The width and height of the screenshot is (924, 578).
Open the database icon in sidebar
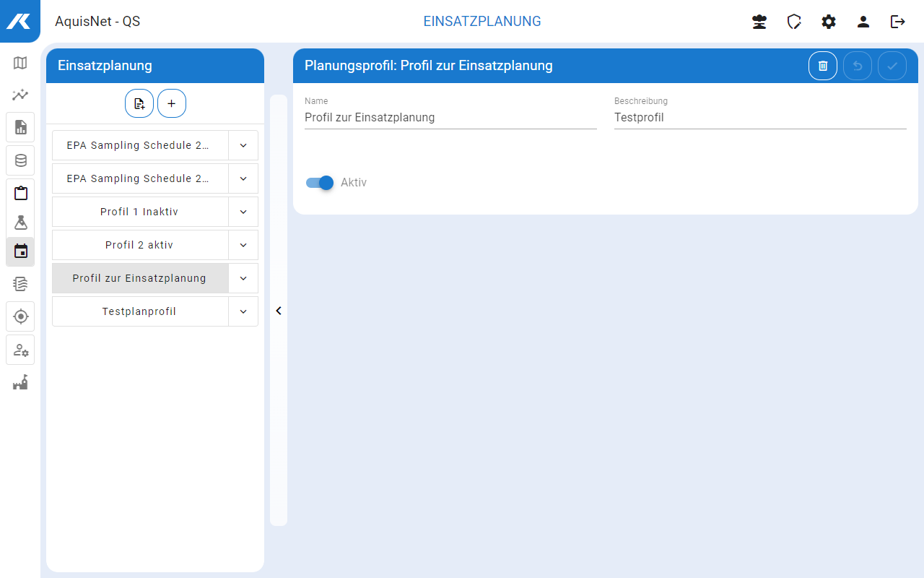pyautogui.click(x=20, y=160)
